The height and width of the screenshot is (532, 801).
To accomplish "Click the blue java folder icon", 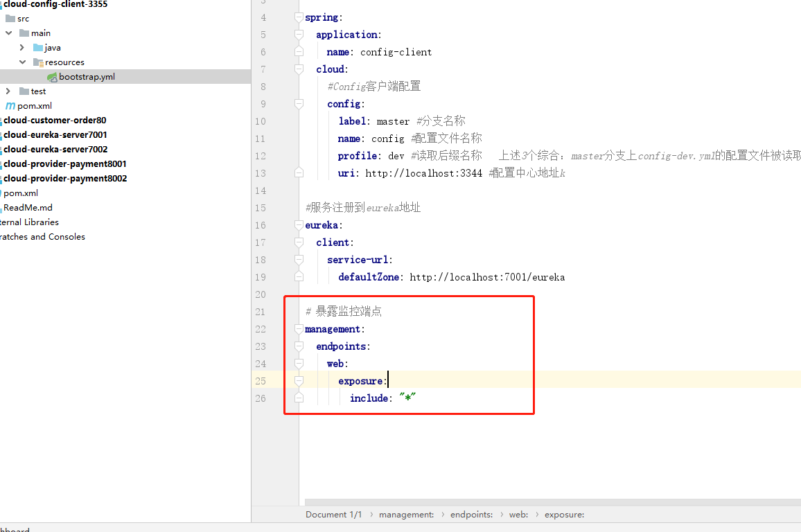I will [38, 48].
